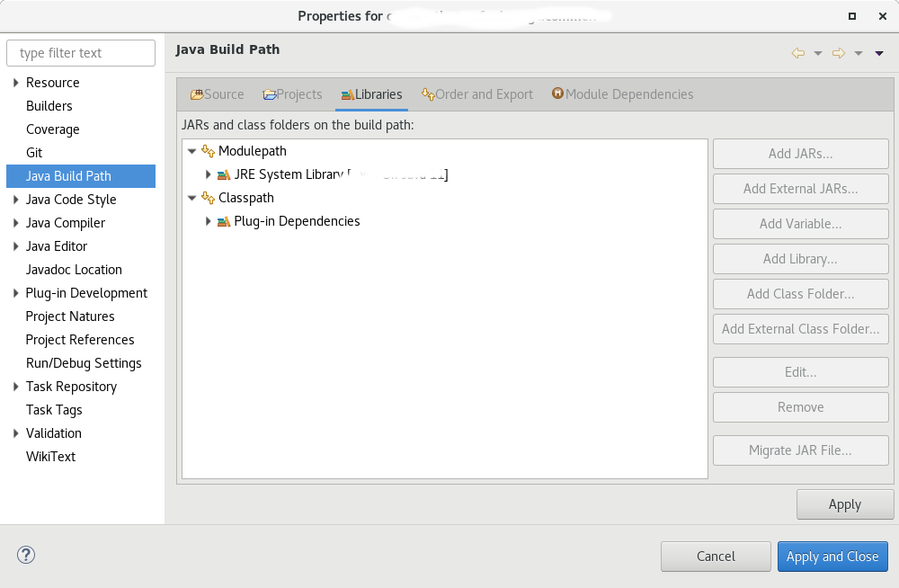The width and height of the screenshot is (899, 588).
Task: Expand the JRE System Library node
Action: coord(209,174)
